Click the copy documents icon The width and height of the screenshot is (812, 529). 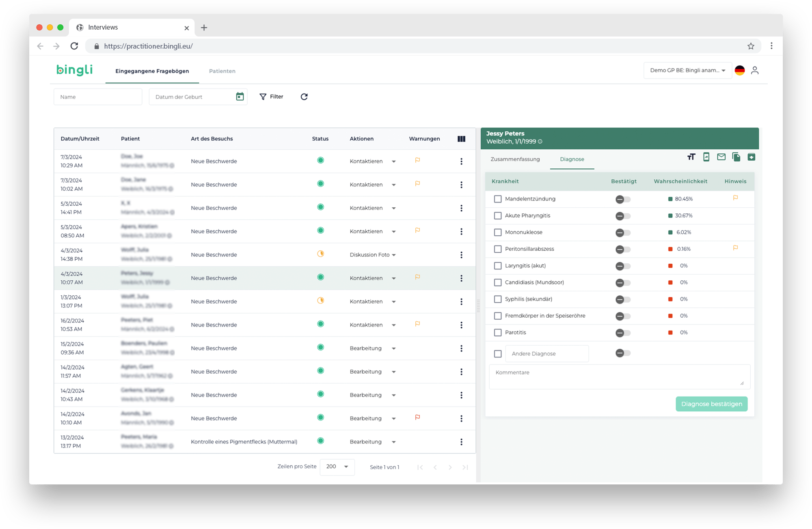[x=736, y=157]
